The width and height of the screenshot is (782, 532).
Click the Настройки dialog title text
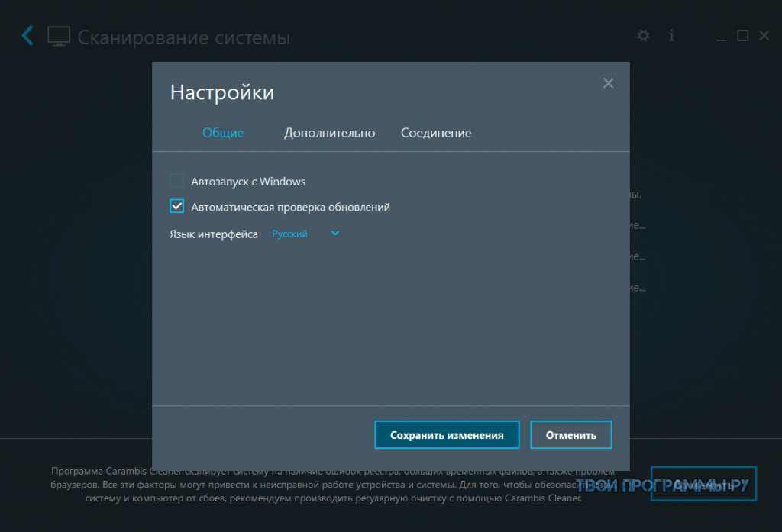click(x=222, y=92)
